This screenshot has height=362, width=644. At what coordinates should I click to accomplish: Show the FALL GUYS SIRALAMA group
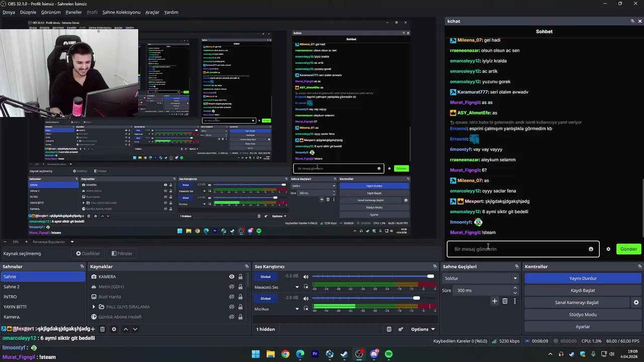[231, 307]
